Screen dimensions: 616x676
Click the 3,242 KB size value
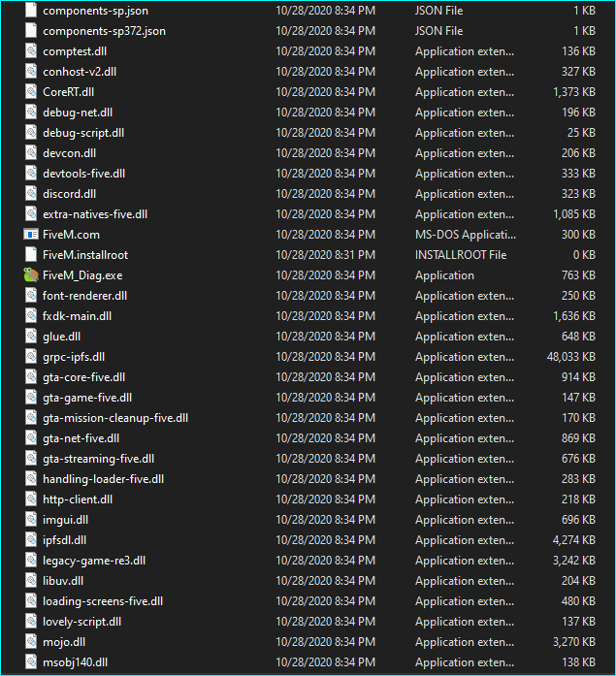(x=574, y=561)
